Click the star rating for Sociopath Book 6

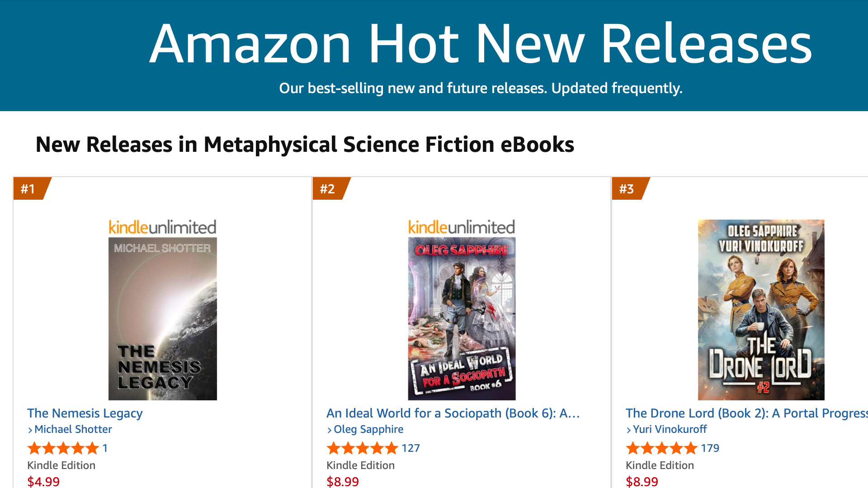tap(362, 448)
